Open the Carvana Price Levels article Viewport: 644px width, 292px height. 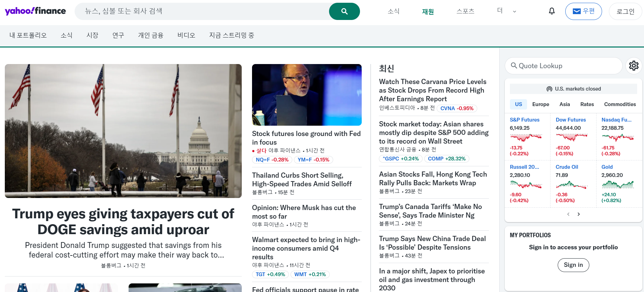433,90
